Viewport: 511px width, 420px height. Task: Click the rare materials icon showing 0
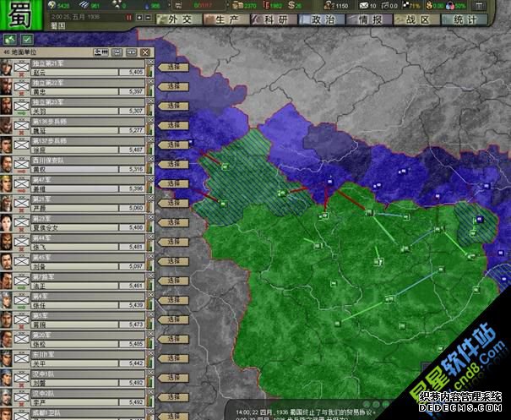tap(117, 4)
